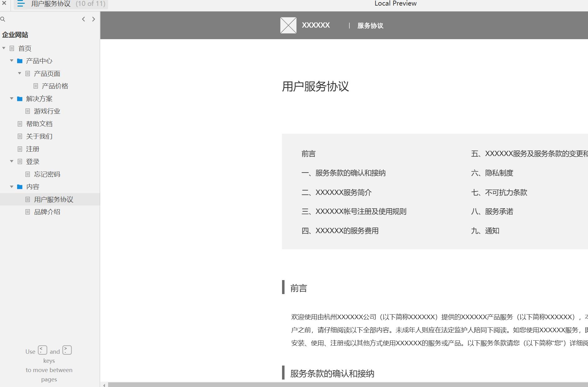Jump to 一、服务条款的确认和接纳 section
Image resolution: width=588 pixels, height=387 pixels.
tap(344, 173)
